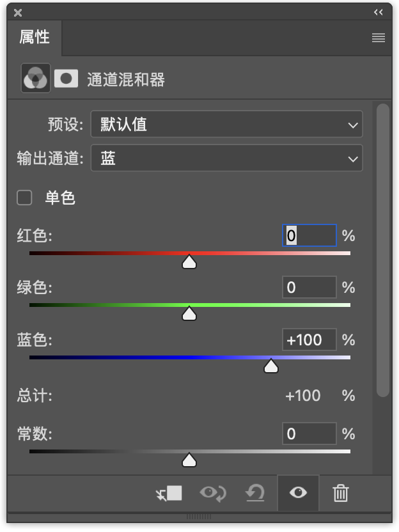Click the 红色 red slider handle
This screenshot has width=399, height=532.
[x=189, y=262]
